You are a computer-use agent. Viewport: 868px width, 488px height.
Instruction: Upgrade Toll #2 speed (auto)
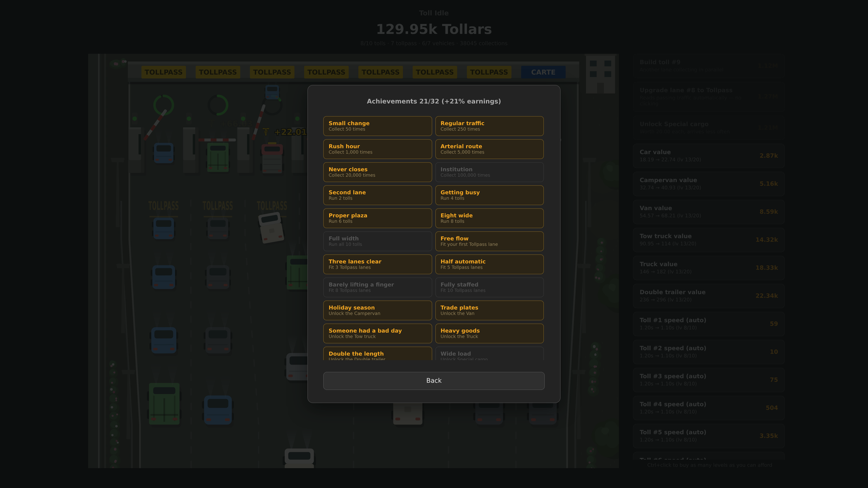[x=708, y=352]
